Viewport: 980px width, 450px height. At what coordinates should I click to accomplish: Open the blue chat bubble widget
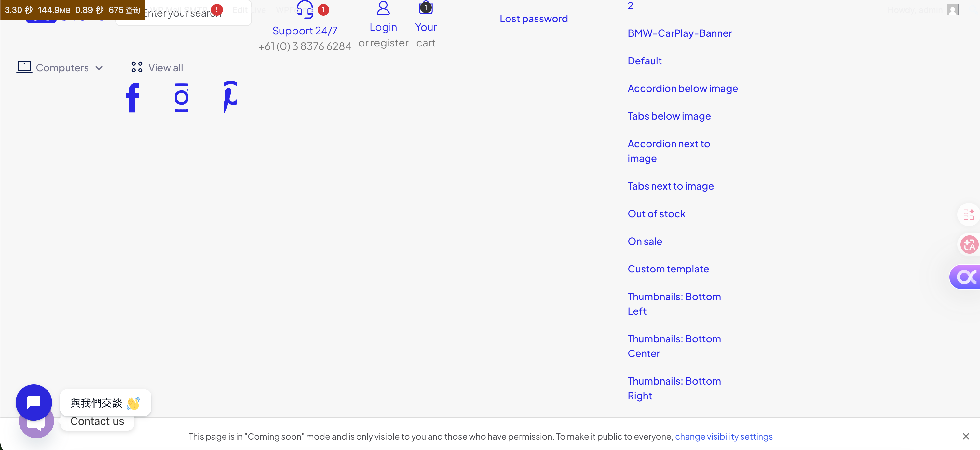coord(34,402)
